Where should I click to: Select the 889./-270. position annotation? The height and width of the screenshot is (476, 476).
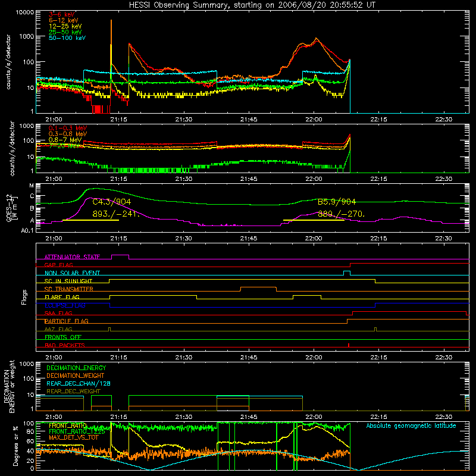pyautogui.click(x=341, y=214)
